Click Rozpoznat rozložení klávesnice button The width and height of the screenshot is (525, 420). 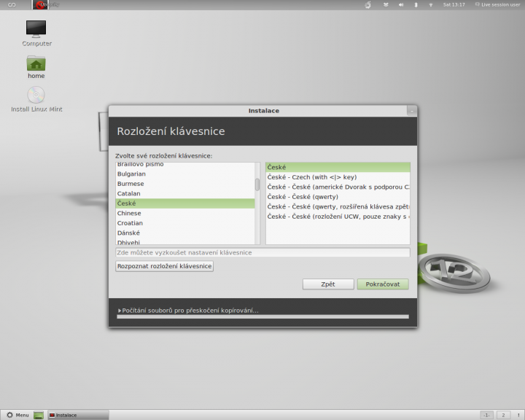click(164, 266)
